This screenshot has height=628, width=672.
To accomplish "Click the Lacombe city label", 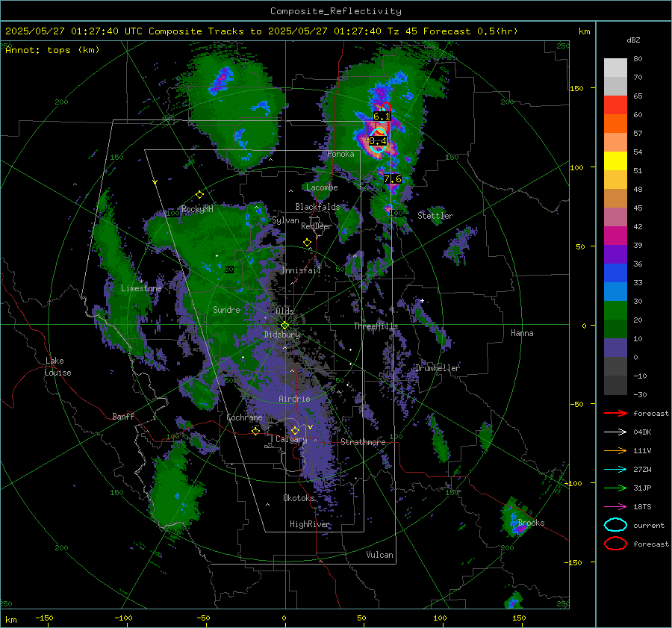I will [x=322, y=187].
